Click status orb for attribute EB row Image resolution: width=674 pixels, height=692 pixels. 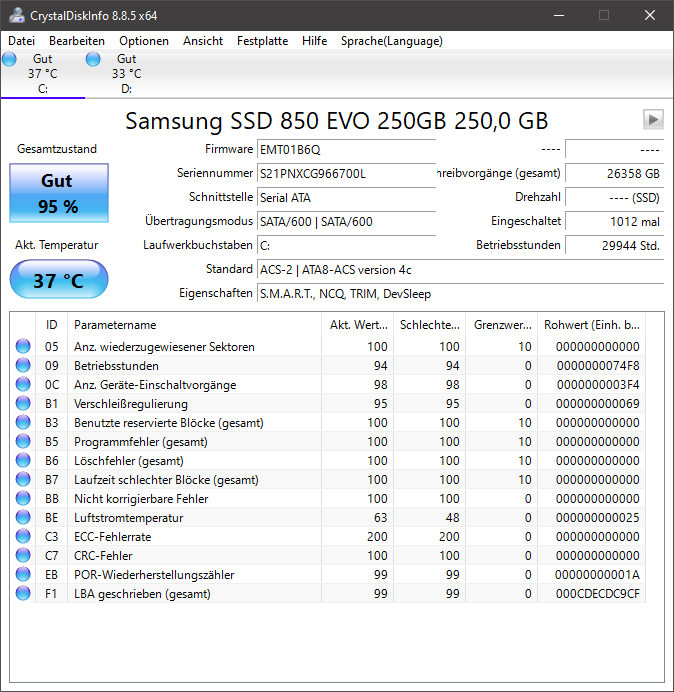click(x=23, y=574)
